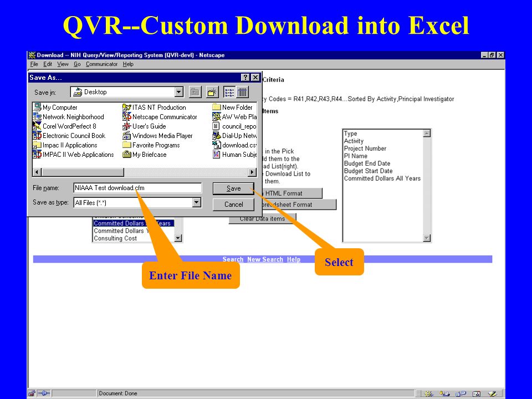Select Committed Dollars highlighted pick item

(x=134, y=223)
